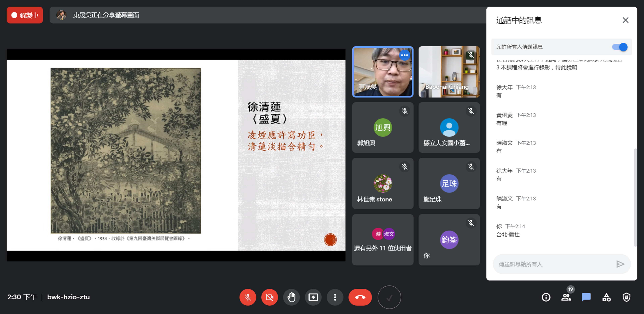This screenshot has width=644, height=314.
Task: Click the 錄製中 recording indicator
Action: pos(25,15)
